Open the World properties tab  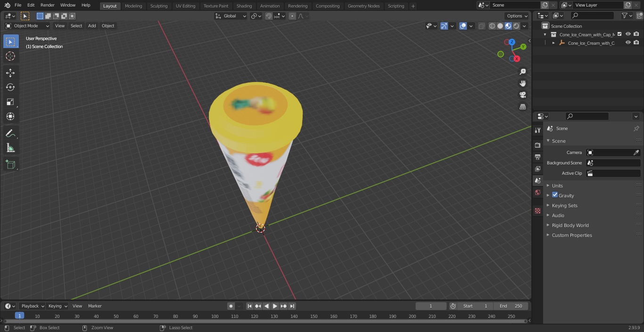tap(537, 193)
